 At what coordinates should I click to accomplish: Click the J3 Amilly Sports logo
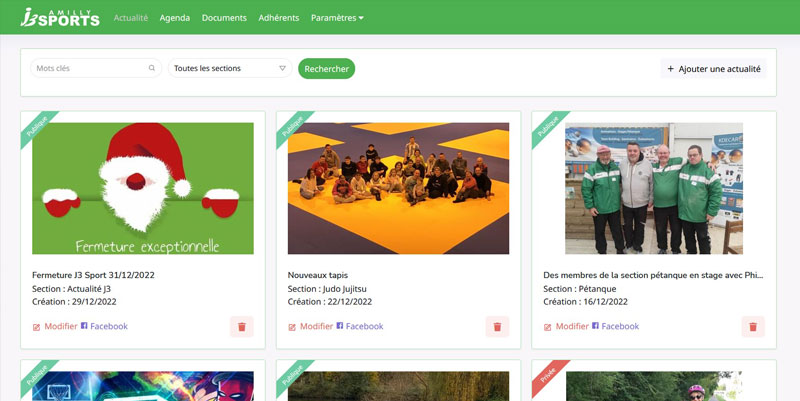point(60,17)
